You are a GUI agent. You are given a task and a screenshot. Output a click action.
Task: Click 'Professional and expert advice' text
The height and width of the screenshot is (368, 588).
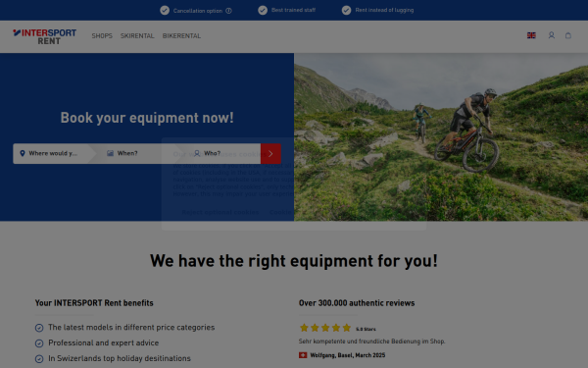coord(104,342)
